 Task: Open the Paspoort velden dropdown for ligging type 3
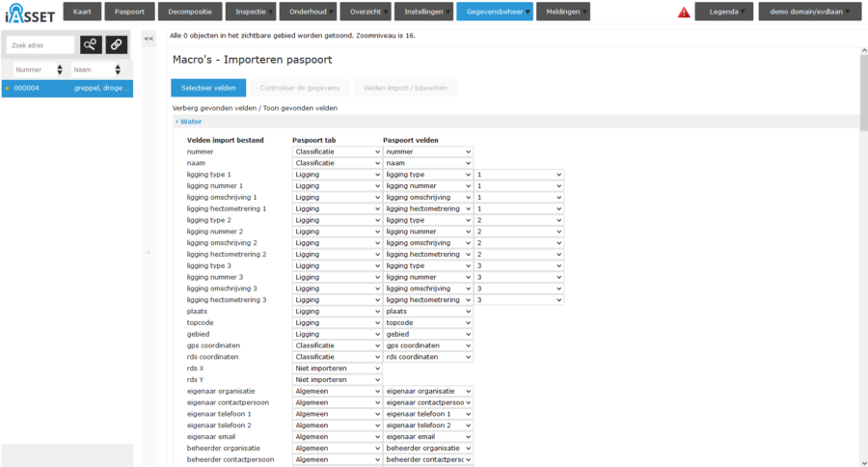click(x=428, y=266)
